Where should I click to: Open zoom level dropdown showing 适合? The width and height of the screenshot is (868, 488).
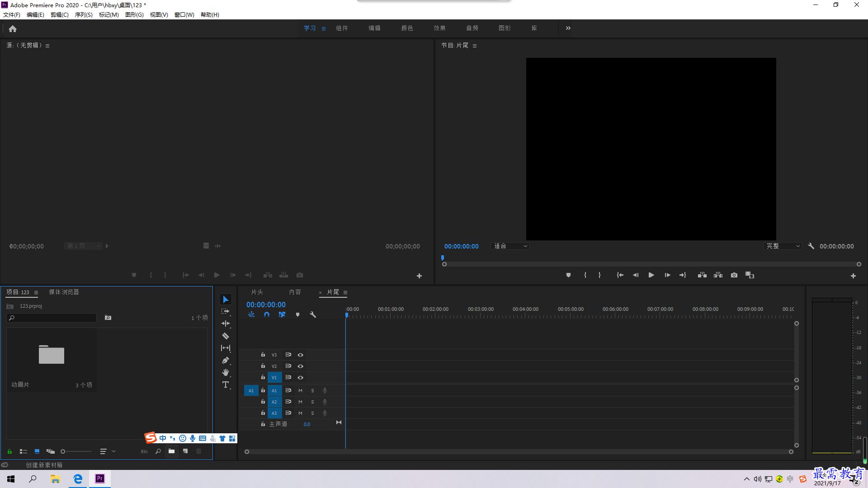coord(510,246)
